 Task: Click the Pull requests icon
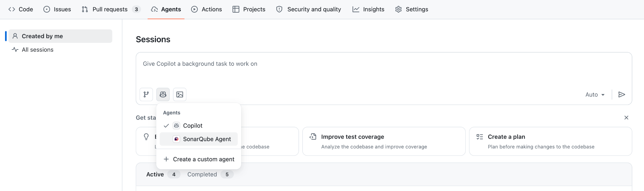[85, 9]
